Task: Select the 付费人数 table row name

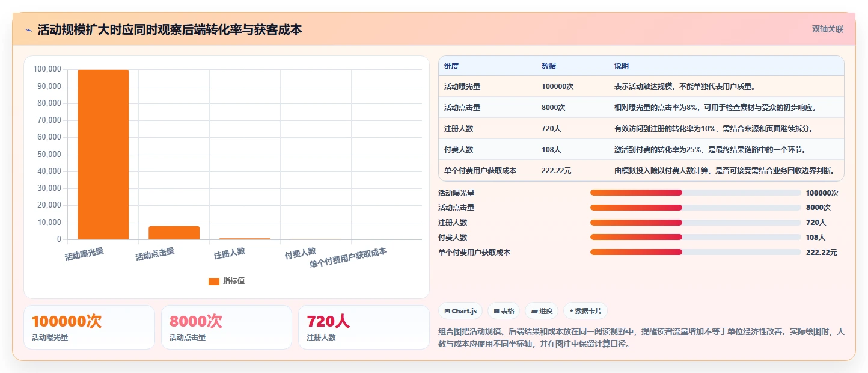Action: (x=459, y=150)
